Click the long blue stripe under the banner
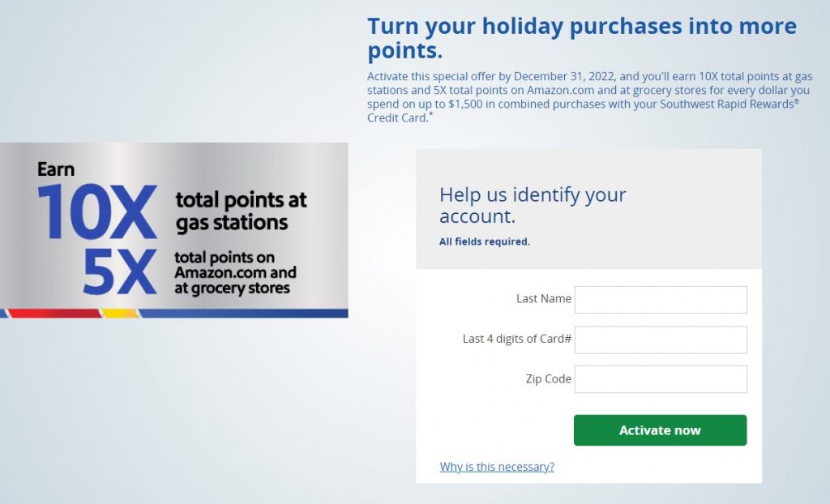 pyautogui.click(x=243, y=314)
